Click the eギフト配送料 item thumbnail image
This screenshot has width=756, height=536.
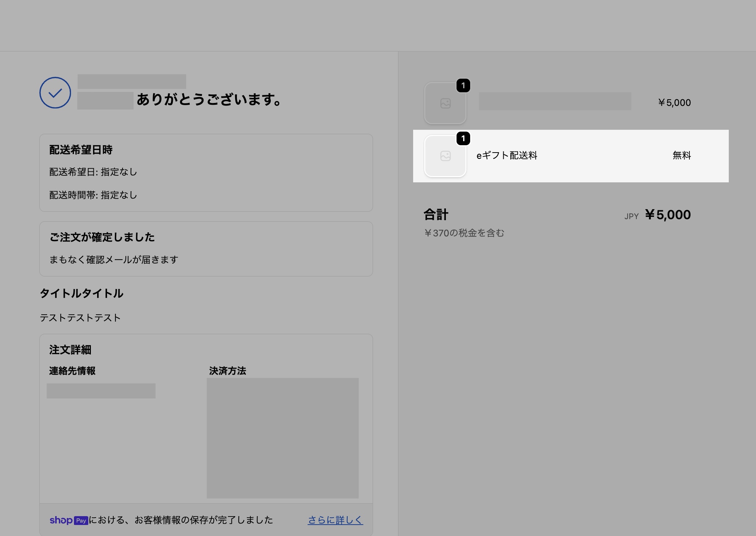coord(445,156)
